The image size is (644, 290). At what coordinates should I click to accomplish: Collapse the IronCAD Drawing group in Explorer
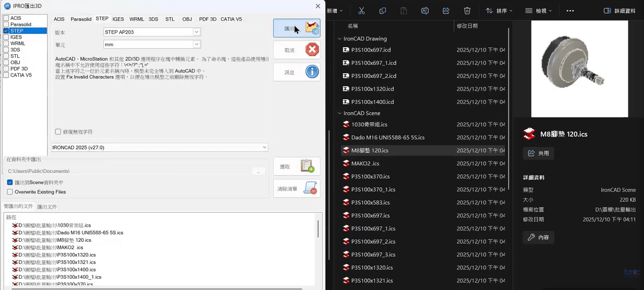(339, 39)
